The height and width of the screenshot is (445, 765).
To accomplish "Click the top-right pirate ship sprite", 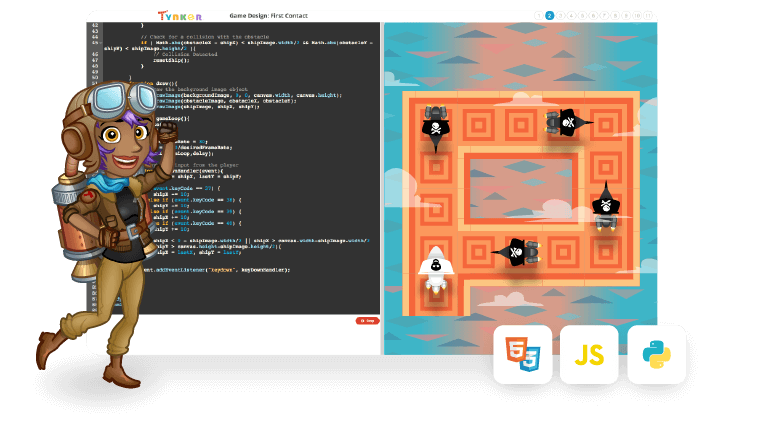I will click(x=567, y=123).
